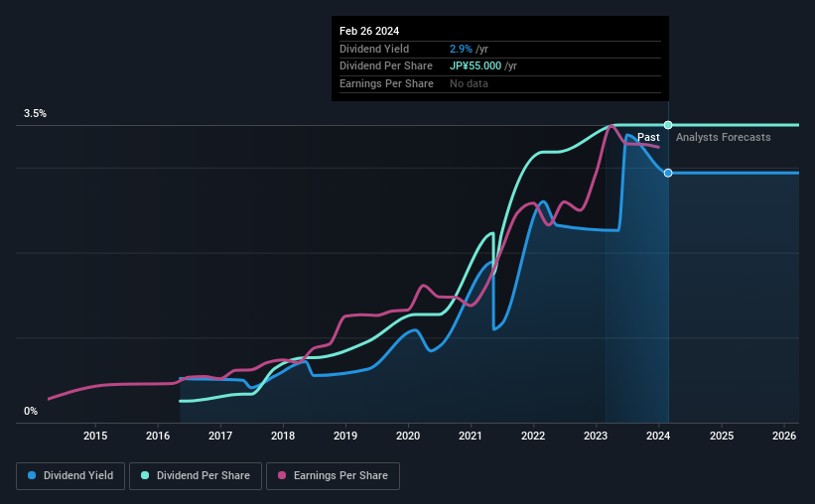Viewport: 815px width, 504px height.
Task: Click the 2.9% Dividend Yield tooltip value
Action: (x=461, y=49)
